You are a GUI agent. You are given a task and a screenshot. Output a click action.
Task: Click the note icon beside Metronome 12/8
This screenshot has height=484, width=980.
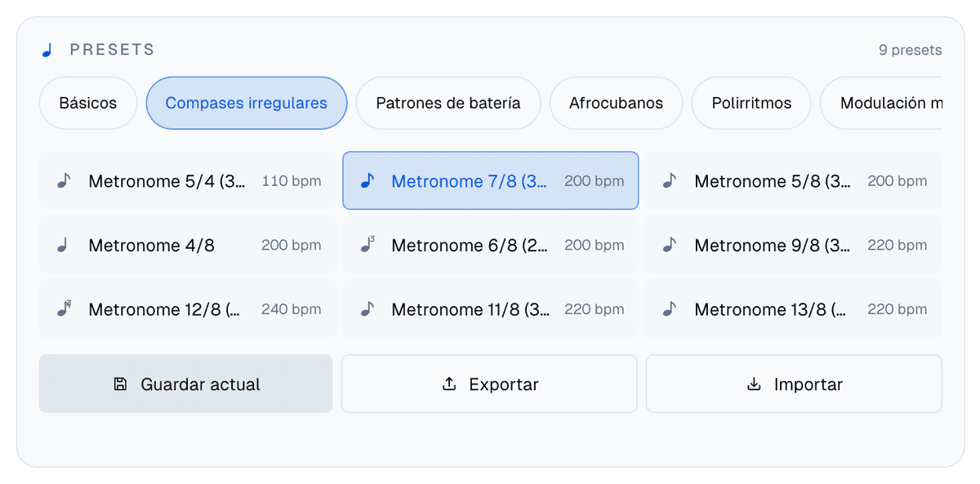64,309
